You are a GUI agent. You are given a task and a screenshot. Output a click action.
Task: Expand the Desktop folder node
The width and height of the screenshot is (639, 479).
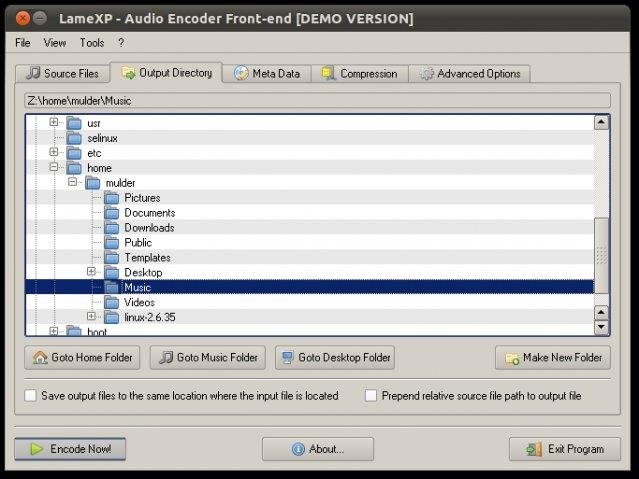tap(91, 272)
